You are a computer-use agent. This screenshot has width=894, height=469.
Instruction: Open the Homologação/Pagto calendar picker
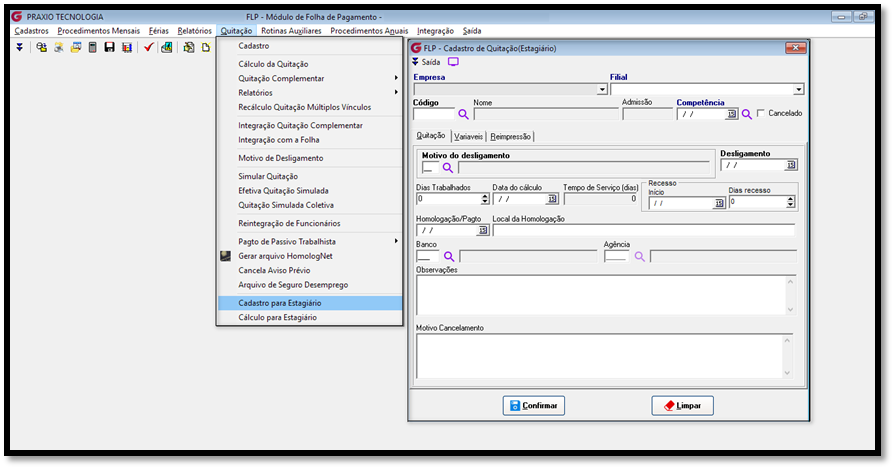pyautogui.click(x=483, y=230)
